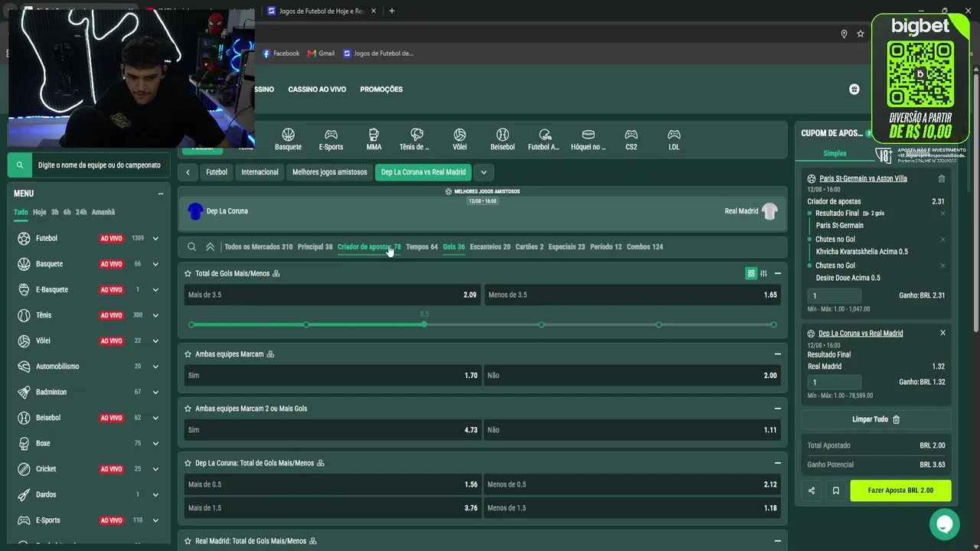Open the Basquete sport icon in top carousel
Image resolution: width=980 pixels, height=551 pixels.
coord(288,139)
